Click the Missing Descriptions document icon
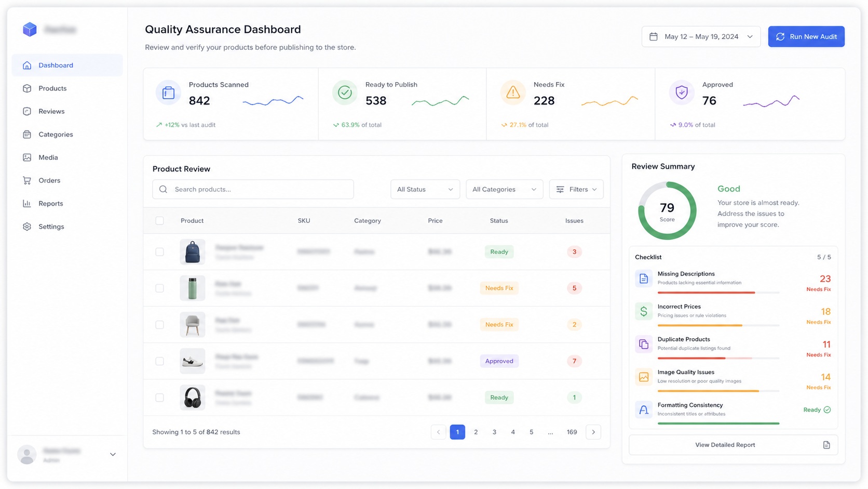This screenshot has width=868, height=489. [x=644, y=279]
